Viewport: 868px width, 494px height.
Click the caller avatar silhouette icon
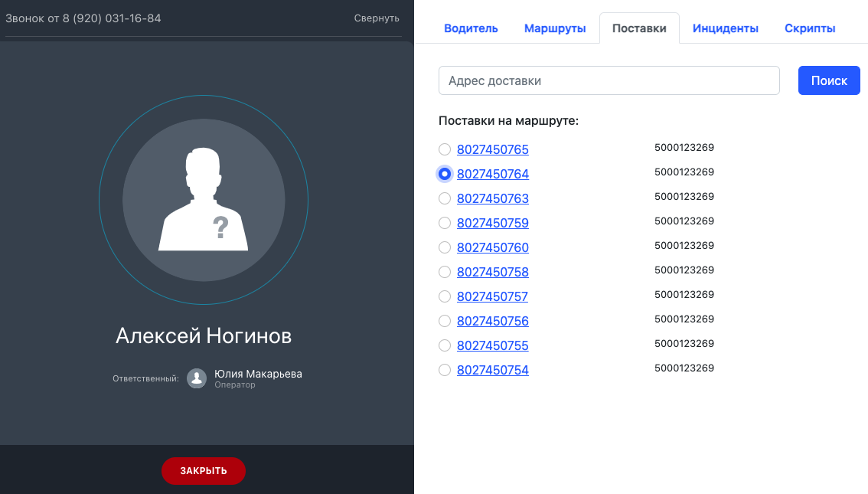click(x=204, y=201)
